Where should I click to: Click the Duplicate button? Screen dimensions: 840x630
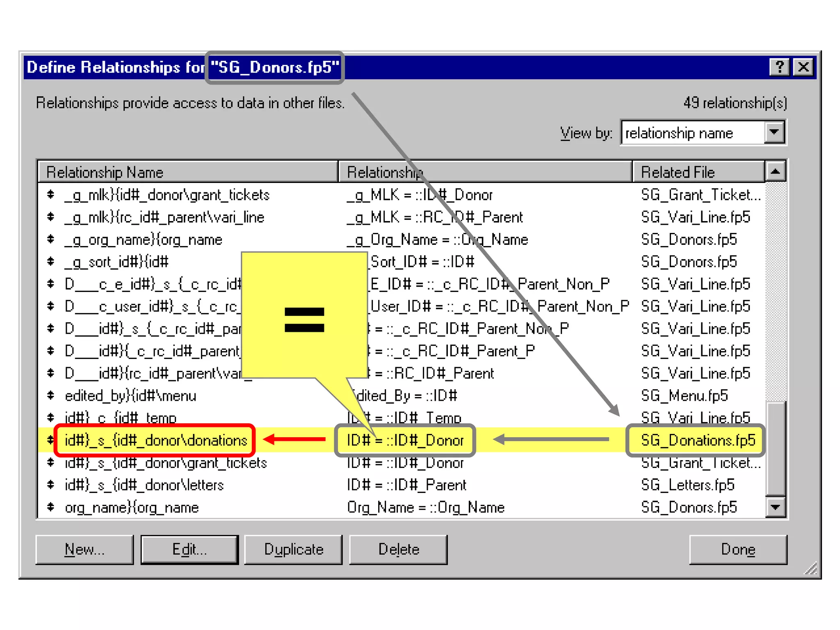294,550
